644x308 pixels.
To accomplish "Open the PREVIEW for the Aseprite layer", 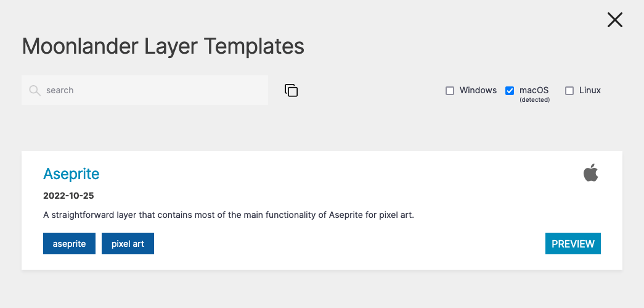I will click(573, 243).
